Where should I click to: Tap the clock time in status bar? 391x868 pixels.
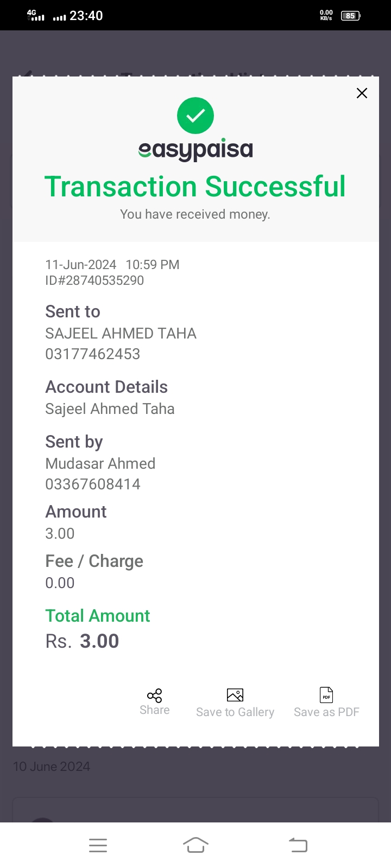click(86, 16)
